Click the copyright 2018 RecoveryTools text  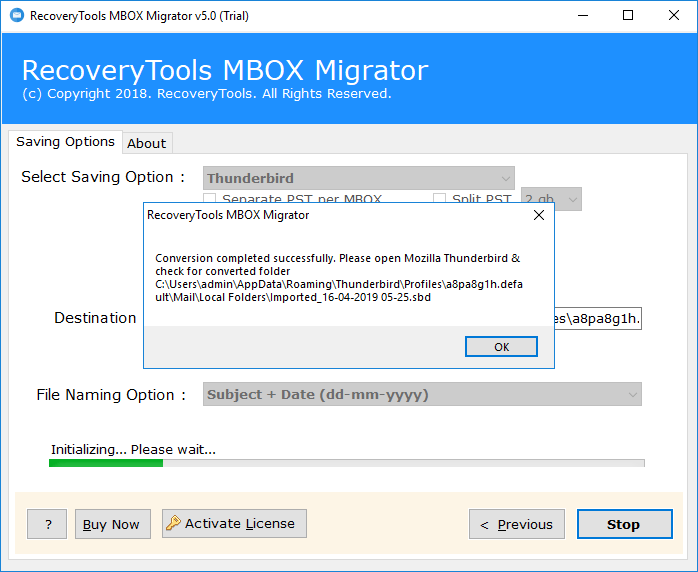pos(207,93)
